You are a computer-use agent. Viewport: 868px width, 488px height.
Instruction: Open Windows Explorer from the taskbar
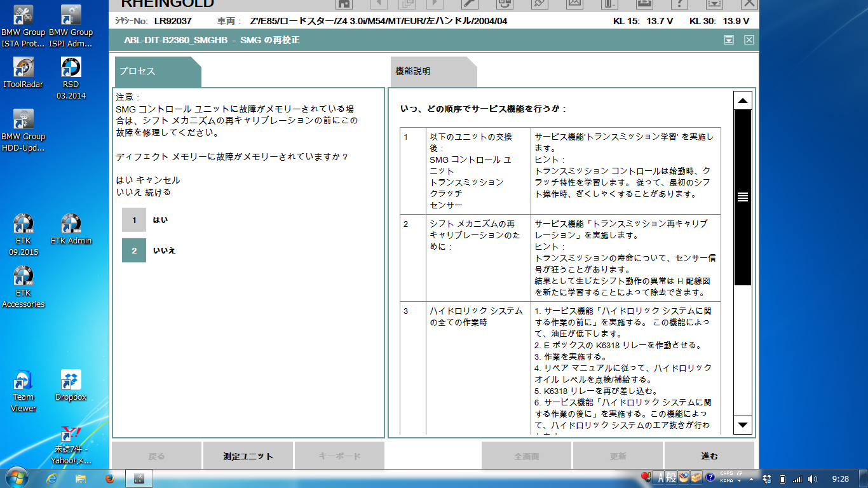[81, 478]
